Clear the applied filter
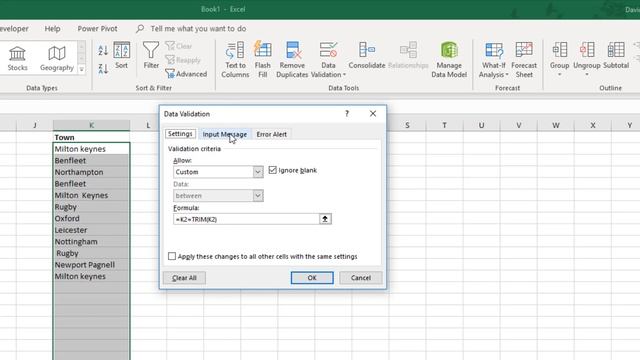The image size is (640, 360). click(179, 46)
